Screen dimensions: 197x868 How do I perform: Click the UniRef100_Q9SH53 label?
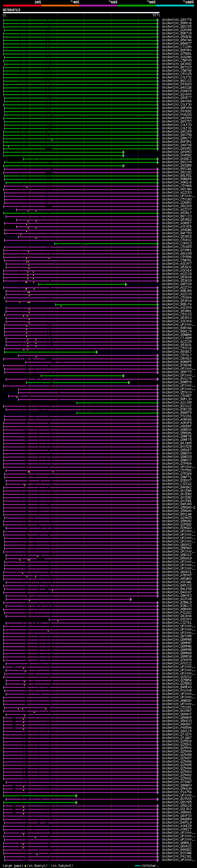[177, 152]
